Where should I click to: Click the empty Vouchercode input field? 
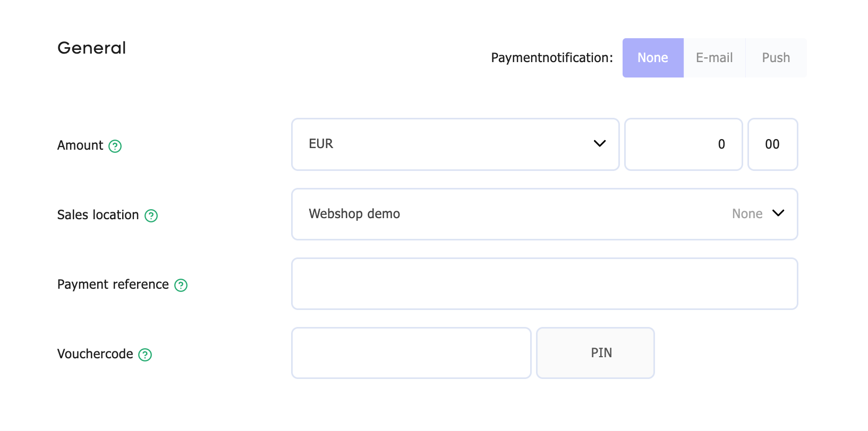coord(411,353)
